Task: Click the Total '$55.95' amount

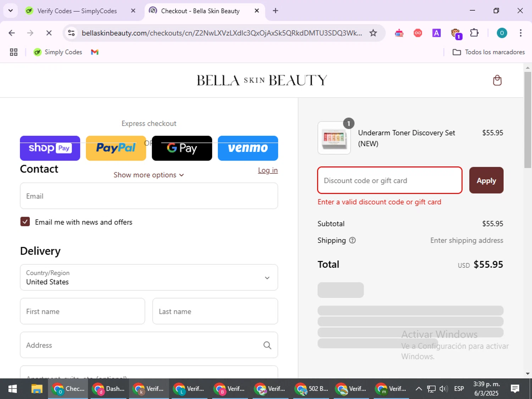Action: point(488,264)
